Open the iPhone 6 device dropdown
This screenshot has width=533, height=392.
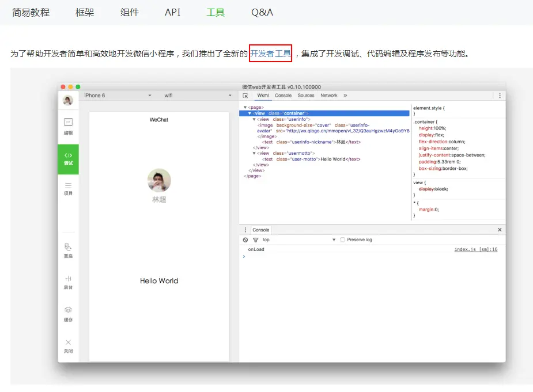[118, 96]
